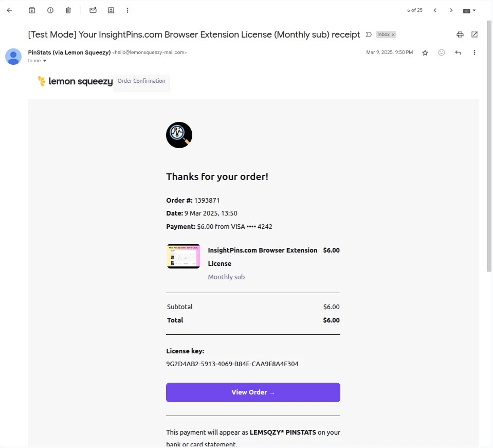Image resolution: width=493 pixels, height=448 pixels.
Task: Click the InsightPins extension product thumbnail
Action: click(x=184, y=256)
